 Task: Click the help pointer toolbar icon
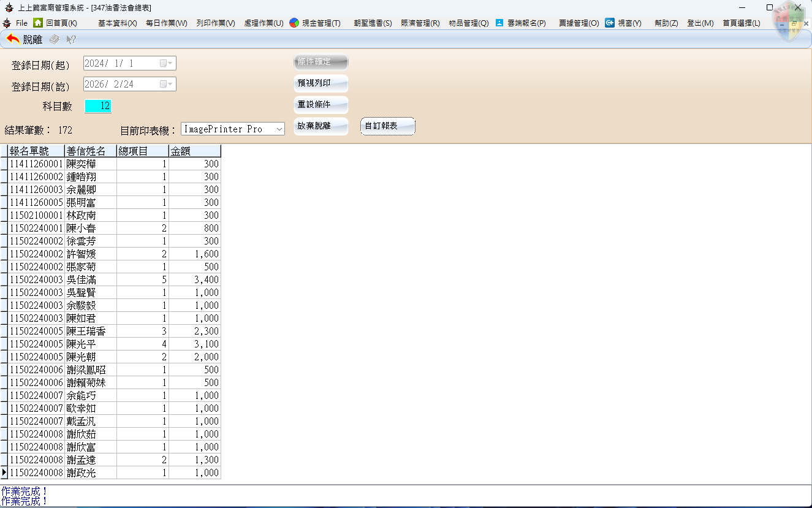(71, 39)
